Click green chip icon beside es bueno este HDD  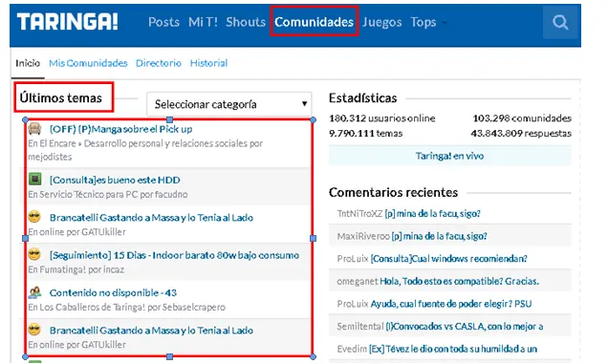35,179
